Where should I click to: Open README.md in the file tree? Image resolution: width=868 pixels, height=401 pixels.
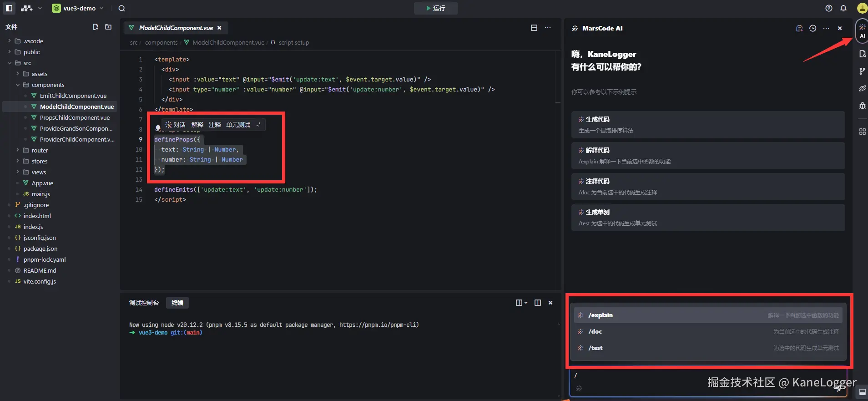tap(40, 270)
